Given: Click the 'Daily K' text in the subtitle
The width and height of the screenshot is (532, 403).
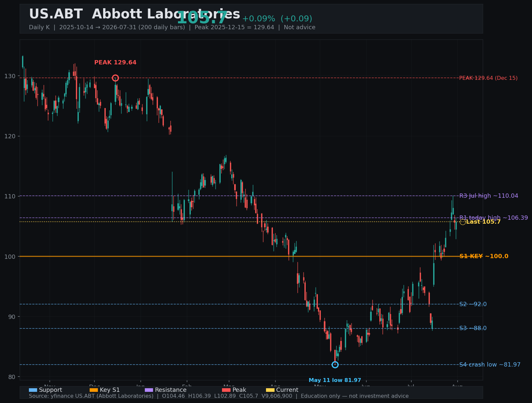Looking at the screenshot, I should click(39, 27).
